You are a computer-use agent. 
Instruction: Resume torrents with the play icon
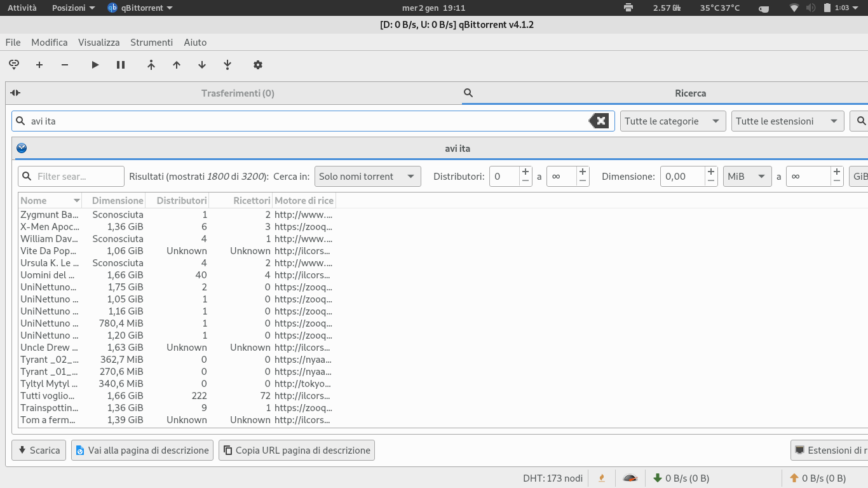click(x=95, y=64)
